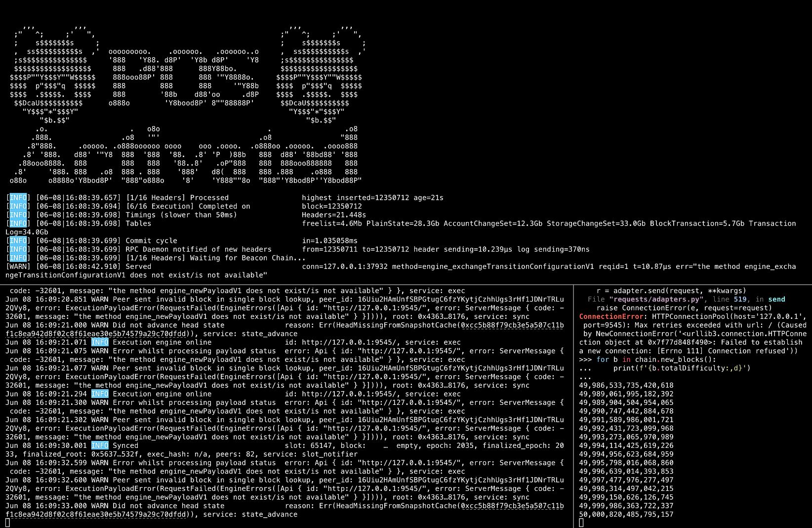
Task: Click line number '519' in traceback
Action: [x=740, y=299]
